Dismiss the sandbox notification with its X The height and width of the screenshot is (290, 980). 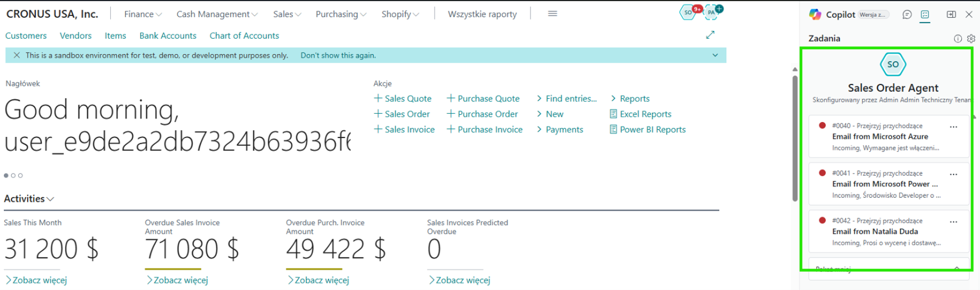coord(17,55)
